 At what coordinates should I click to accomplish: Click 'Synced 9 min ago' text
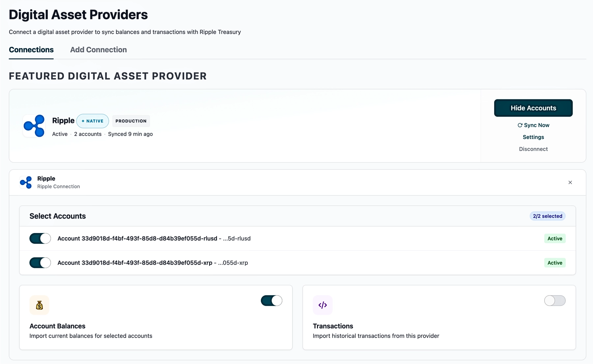pyautogui.click(x=130, y=134)
